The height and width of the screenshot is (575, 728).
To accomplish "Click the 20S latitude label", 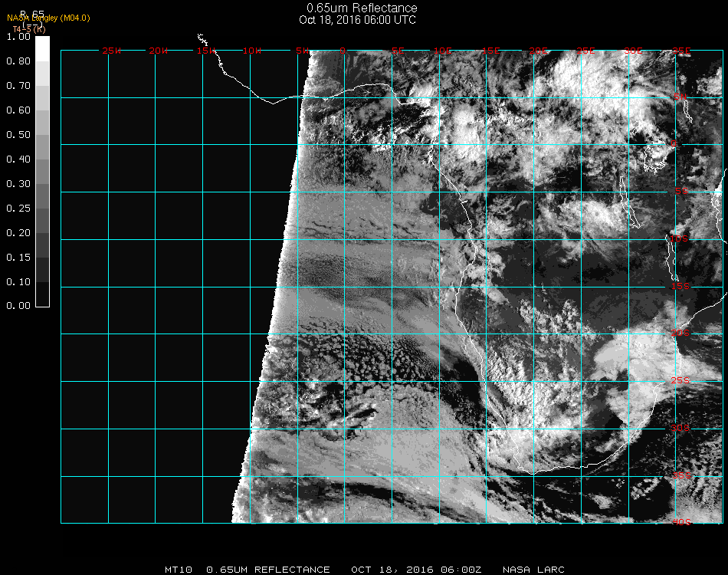I will click(680, 333).
